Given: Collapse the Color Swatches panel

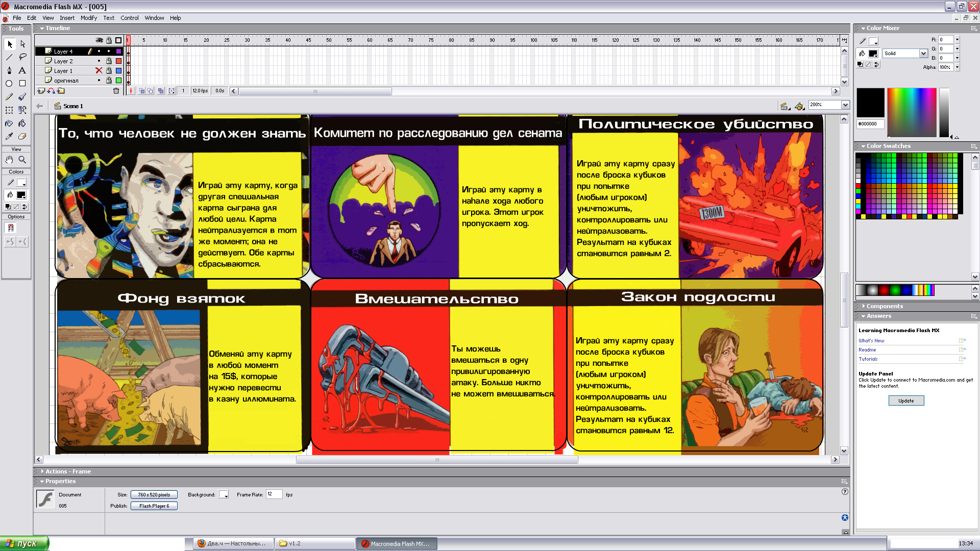Looking at the screenshot, I should 864,146.
